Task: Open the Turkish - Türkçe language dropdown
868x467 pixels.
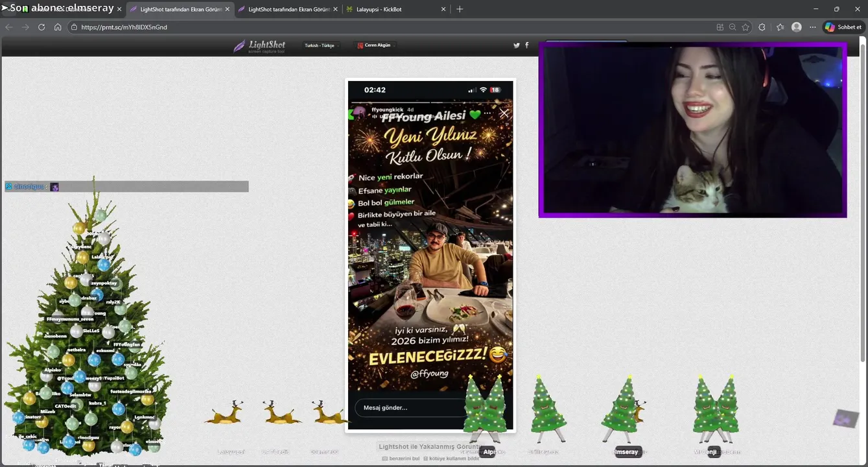Action: (322, 45)
